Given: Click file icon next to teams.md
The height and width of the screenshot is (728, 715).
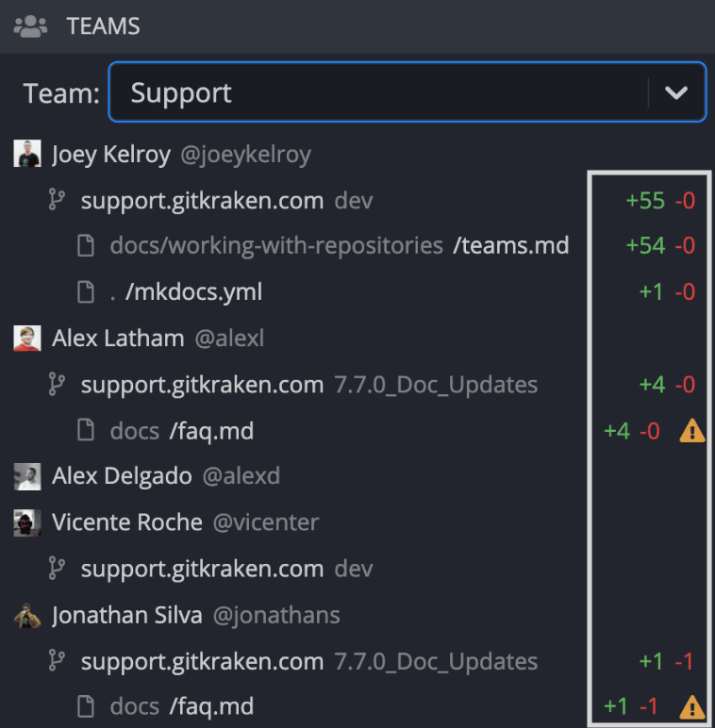Looking at the screenshot, I should 86,246.
